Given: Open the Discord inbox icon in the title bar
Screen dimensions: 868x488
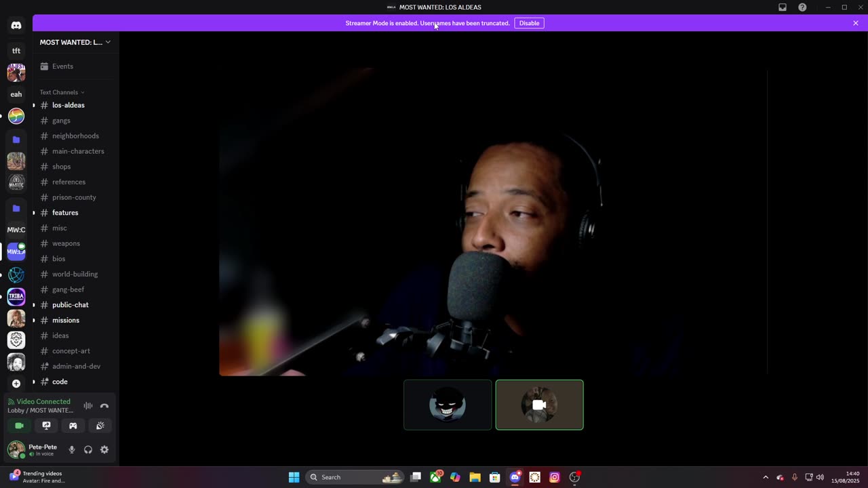Looking at the screenshot, I should [783, 7].
